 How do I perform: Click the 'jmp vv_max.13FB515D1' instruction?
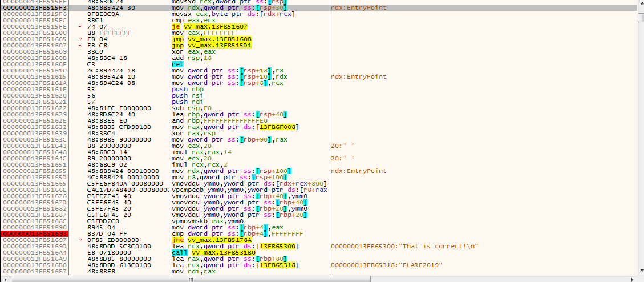pyautogui.click(x=212, y=45)
